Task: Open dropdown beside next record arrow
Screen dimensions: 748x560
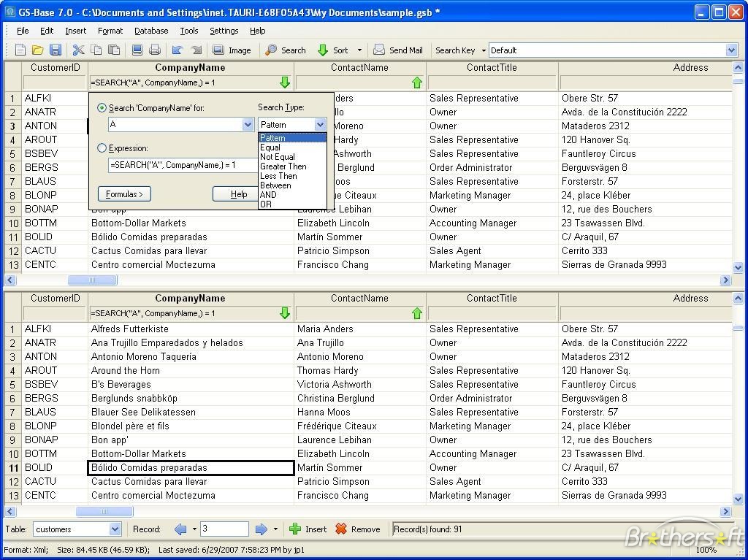Action: point(275,529)
